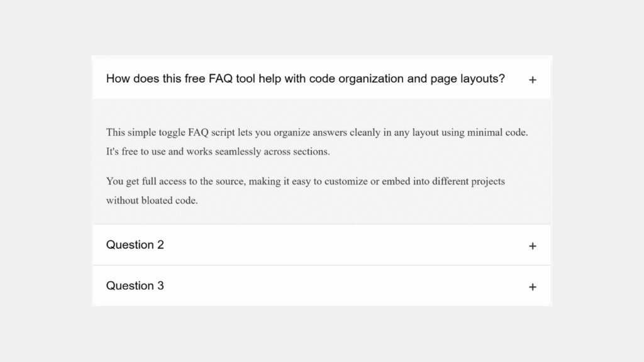The image size is (644, 362).
Task: Click the plus icon next to Question 2
Action: [532, 245]
